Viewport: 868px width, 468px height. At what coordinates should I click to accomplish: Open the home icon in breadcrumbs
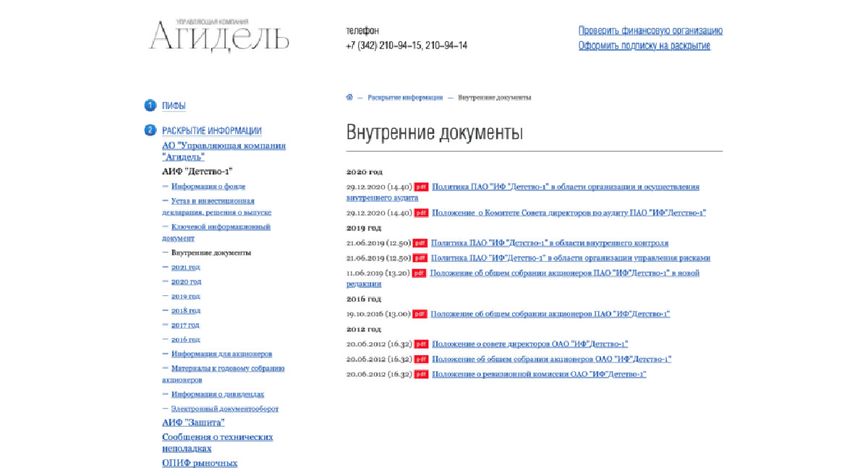[x=349, y=97]
